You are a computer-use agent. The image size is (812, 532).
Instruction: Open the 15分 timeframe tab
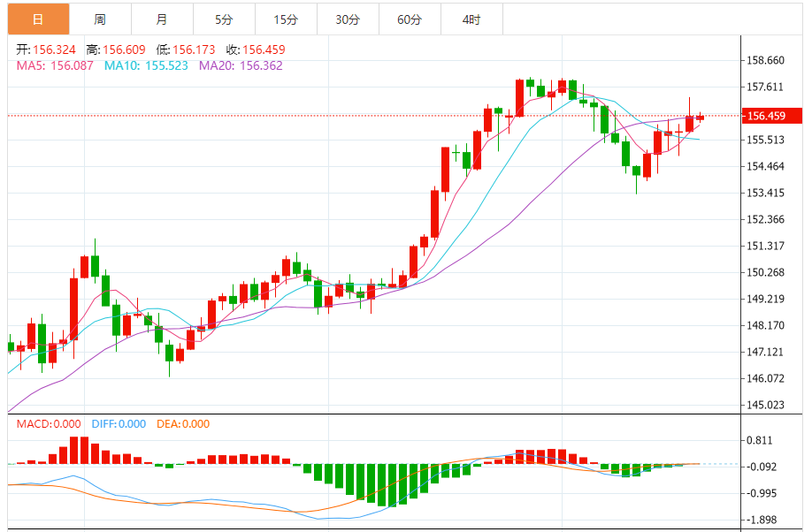pyautogui.click(x=286, y=19)
